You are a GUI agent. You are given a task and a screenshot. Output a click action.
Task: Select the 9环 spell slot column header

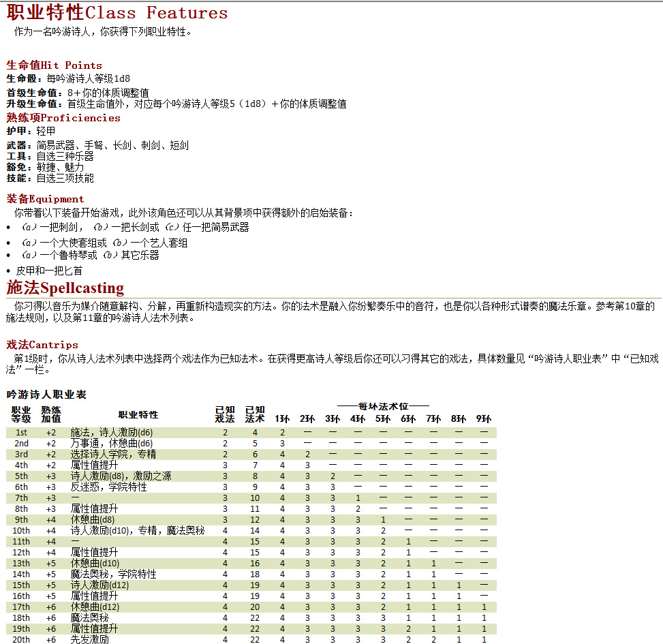pyautogui.click(x=484, y=418)
